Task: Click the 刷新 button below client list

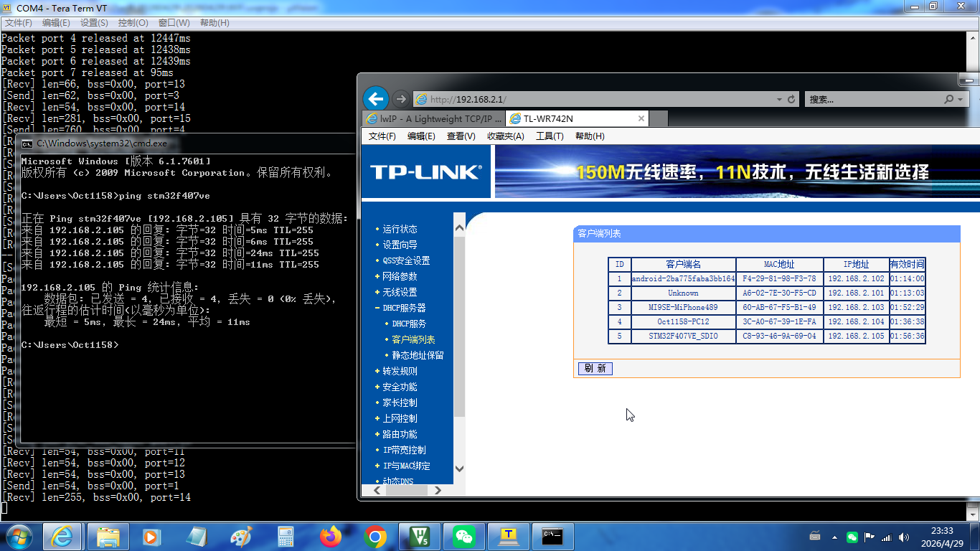Action: (x=595, y=368)
